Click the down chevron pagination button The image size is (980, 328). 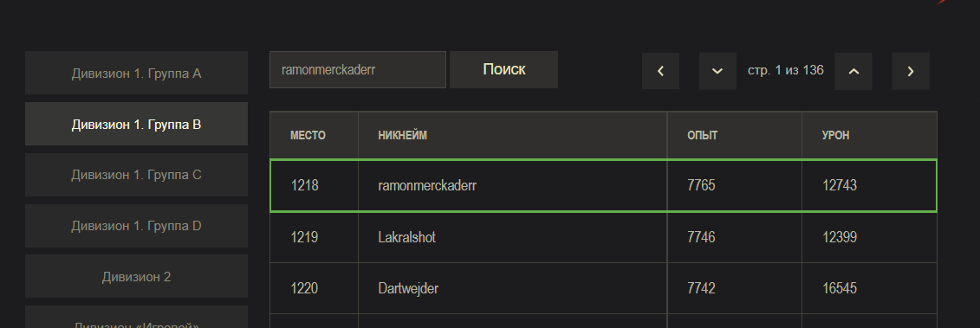click(717, 71)
